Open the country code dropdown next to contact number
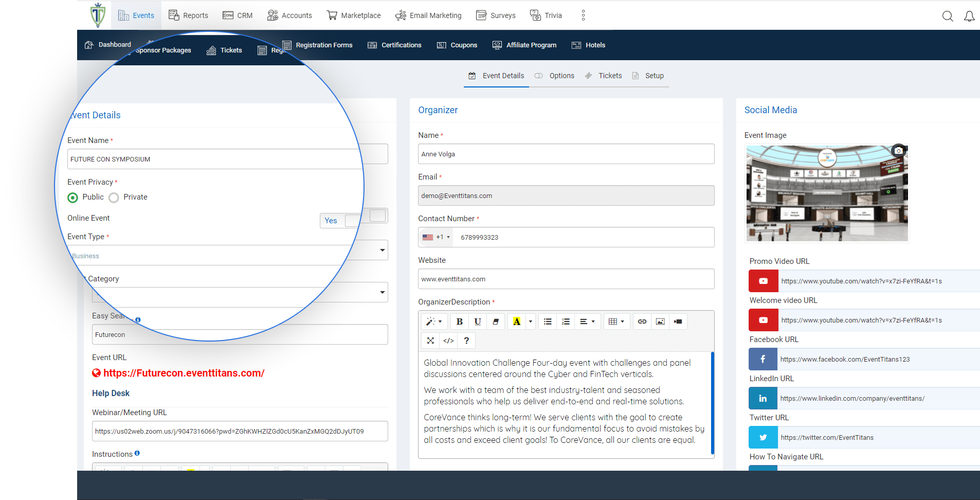980x500 pixels. click(x=435, y=237)
